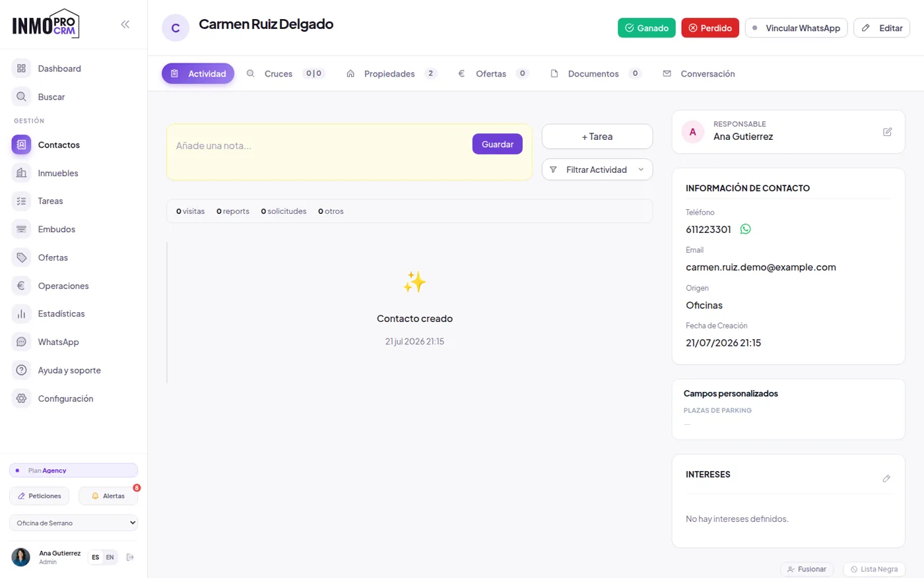Switch language to ES

(96, 558)
